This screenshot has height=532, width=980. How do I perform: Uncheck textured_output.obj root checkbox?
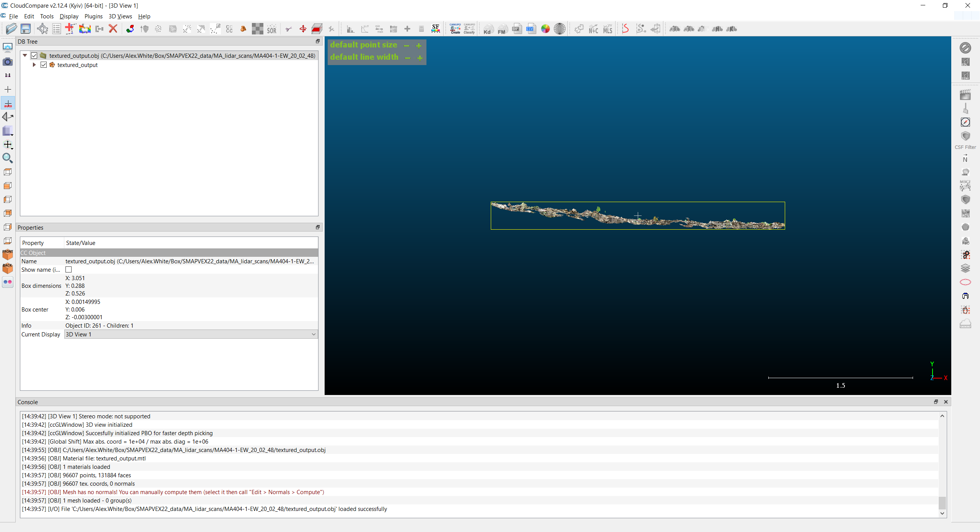tap(34, 55)
